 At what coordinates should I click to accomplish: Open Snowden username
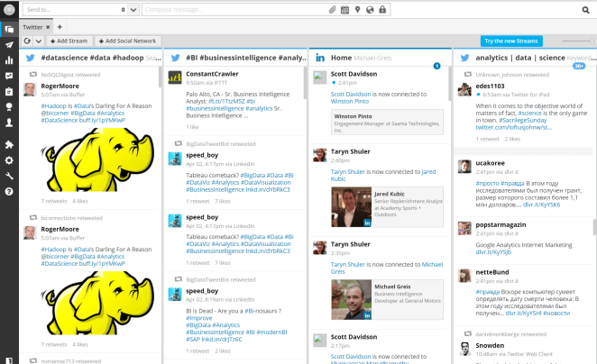tap(490, 345)
